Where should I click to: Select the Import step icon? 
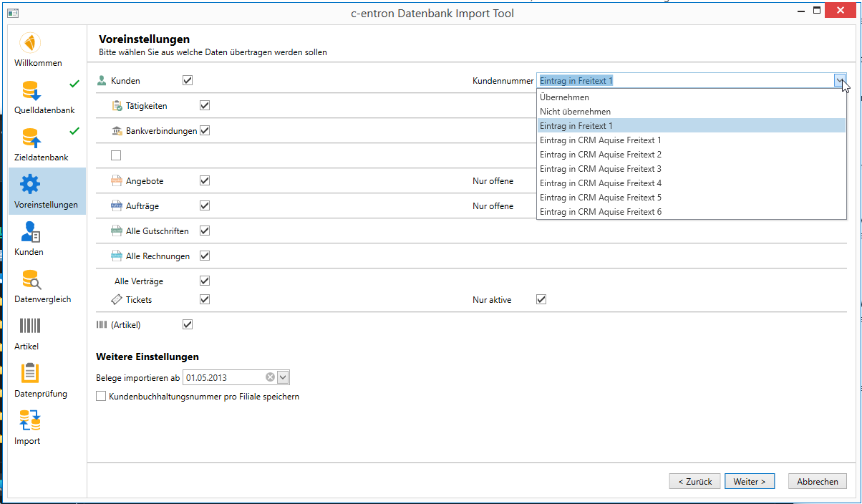30,421
